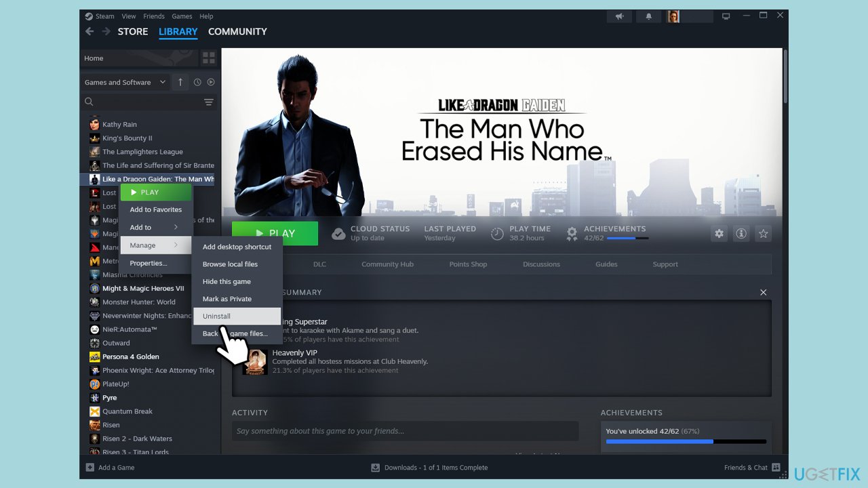868x488 pixels.
Task: Open the Community Hub tab
Action: (387, 264)
